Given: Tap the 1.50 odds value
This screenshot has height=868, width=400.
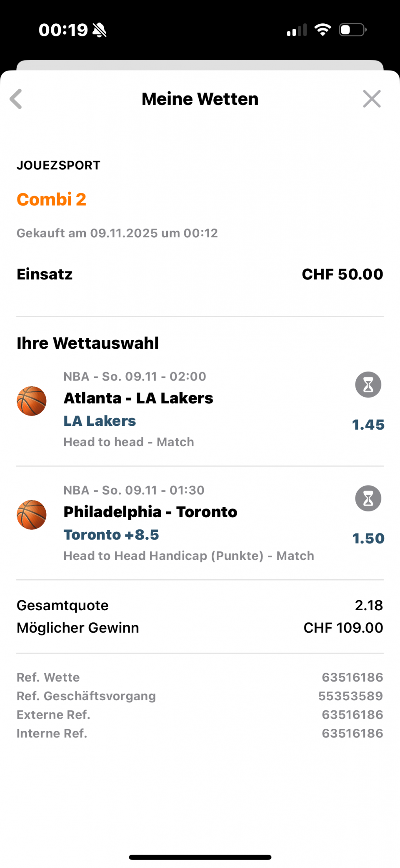Looking at the screenshot, I should pos(368,538).
